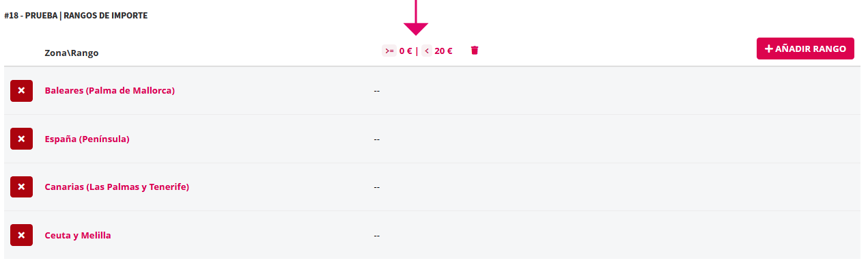Open the Ceuta y Melilla link

click(77, 236)
